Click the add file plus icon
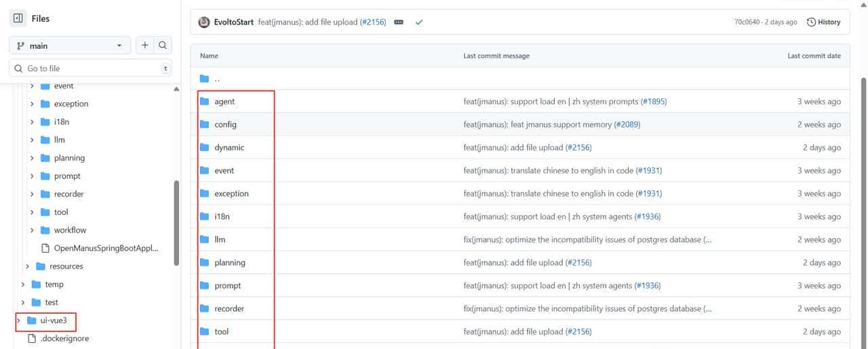The image size is (868, 349). tap(144, 45)
